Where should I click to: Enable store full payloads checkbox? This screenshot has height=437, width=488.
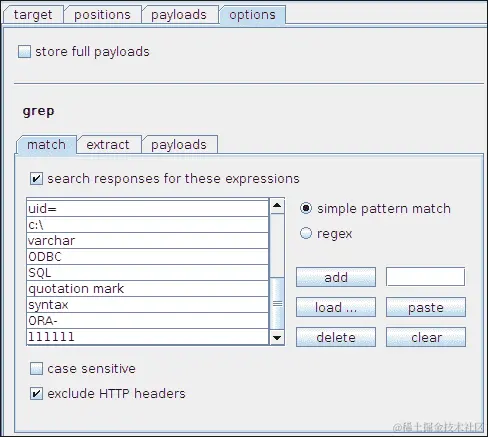pyautogui.click(x=24, y=52)
